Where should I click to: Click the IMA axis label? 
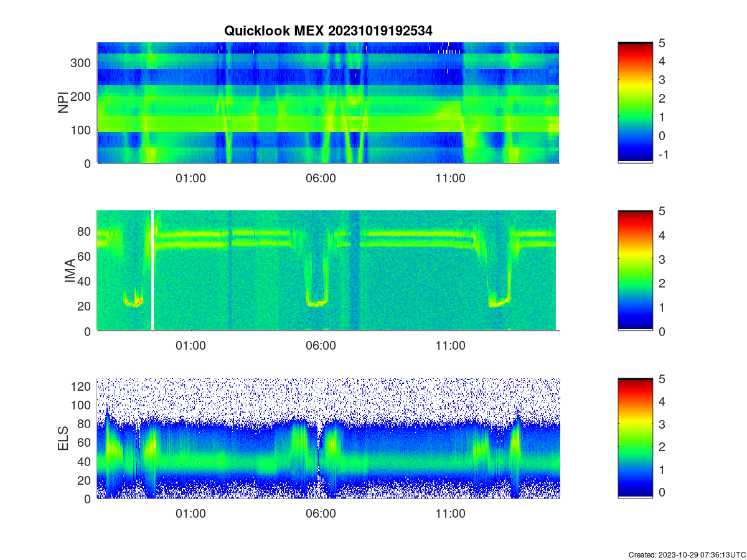pos(70,271)
